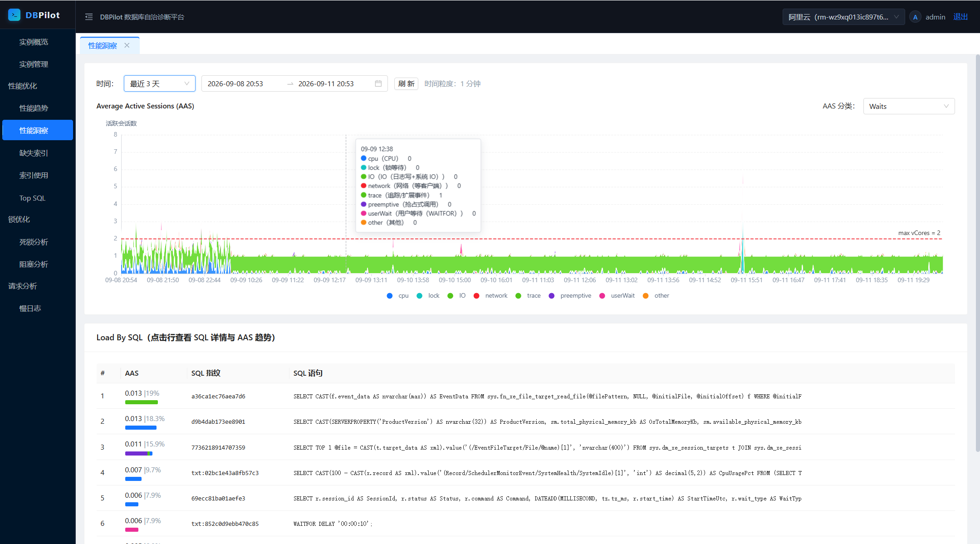980x544 pixels.
Task: Click green AAS bar in row 1
Action: (x=142, y=402)
